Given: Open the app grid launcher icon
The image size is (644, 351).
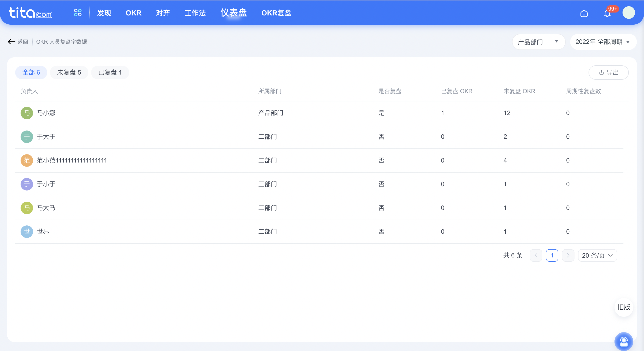Looking at the screenshot, I should (78, 13).
